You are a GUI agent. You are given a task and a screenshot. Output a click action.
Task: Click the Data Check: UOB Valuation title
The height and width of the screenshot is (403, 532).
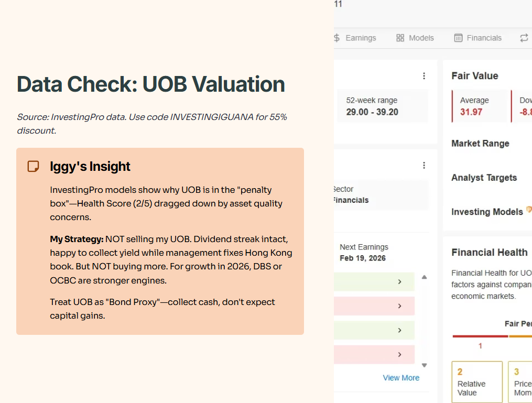coord(151,84)
